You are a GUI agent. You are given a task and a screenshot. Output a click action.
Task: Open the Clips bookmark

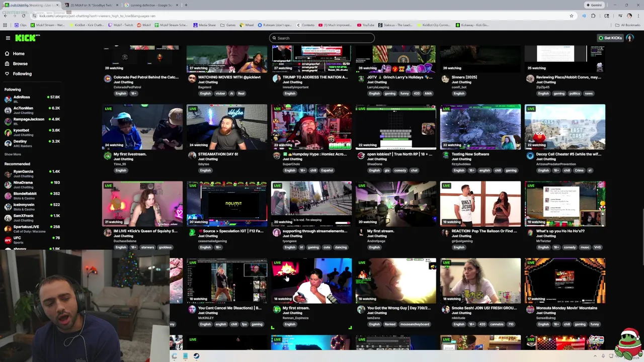(21, 25)
